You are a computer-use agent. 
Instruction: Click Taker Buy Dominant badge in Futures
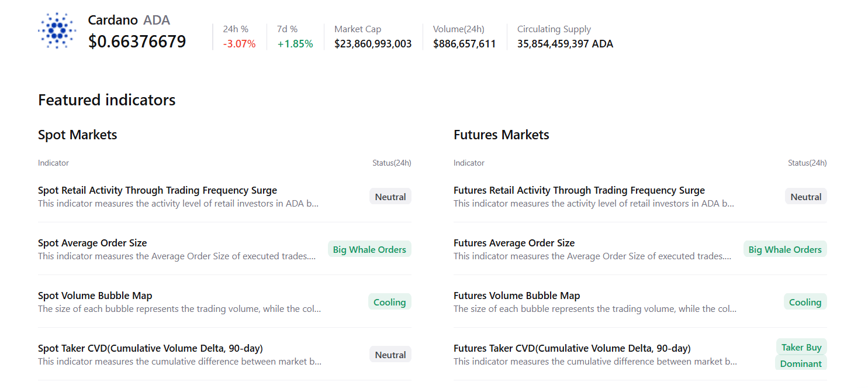pos(801,355)
